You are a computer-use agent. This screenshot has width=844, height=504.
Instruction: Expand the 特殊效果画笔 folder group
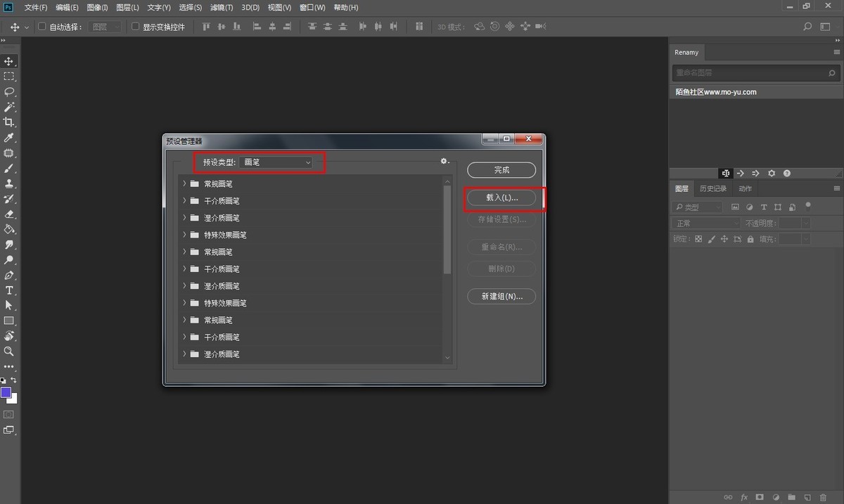point(185,235)
